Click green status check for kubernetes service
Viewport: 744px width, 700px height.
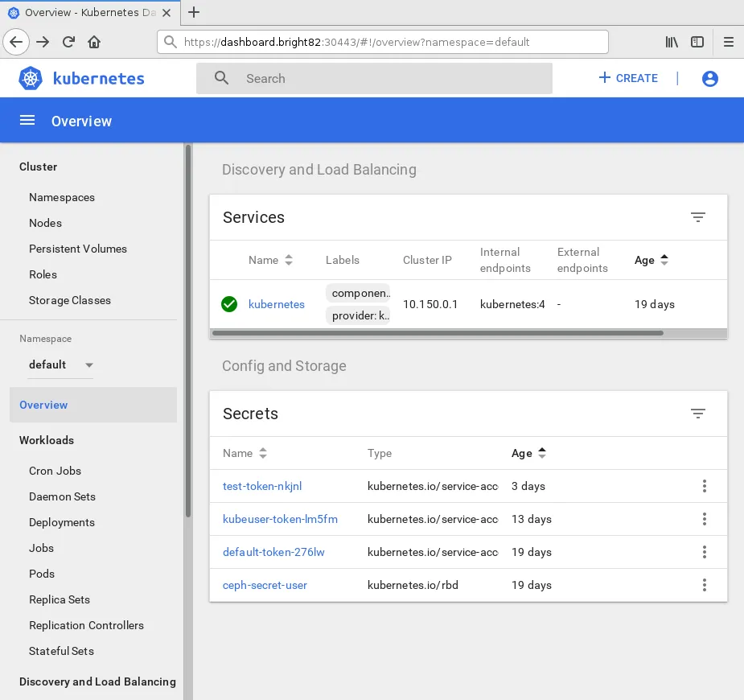tap(229, 304)
